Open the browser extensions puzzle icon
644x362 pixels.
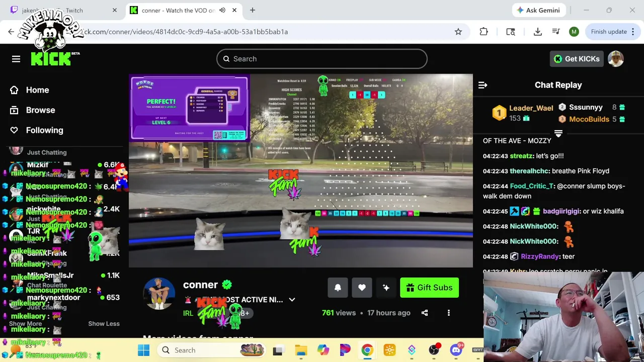pyautogui.click(x=484, y=32)
